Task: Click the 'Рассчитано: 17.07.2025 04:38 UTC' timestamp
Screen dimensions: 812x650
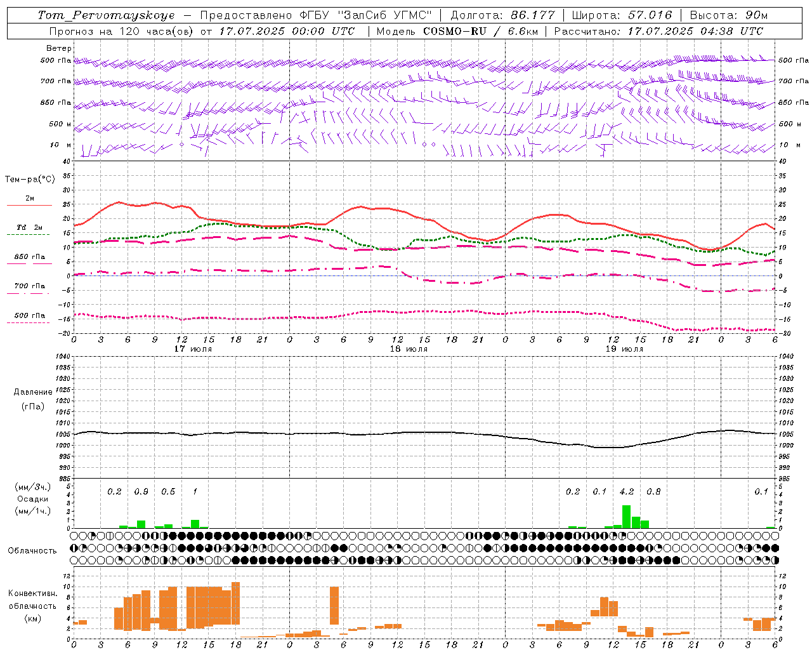Action: click(x=658, y=31)
